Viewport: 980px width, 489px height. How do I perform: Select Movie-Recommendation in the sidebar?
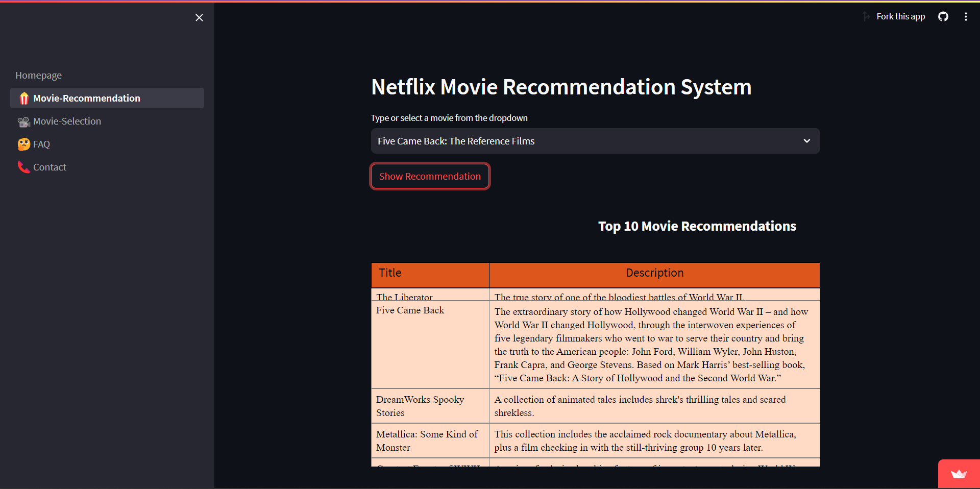click(107, 98)
